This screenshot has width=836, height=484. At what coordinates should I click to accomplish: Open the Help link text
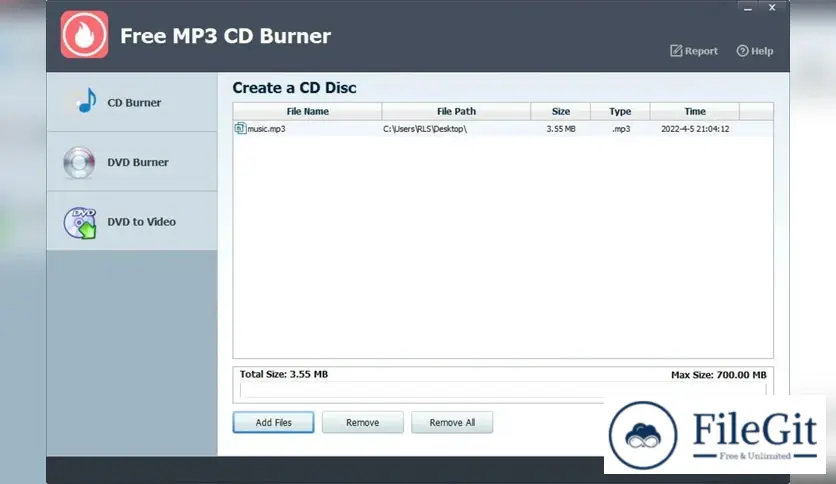762,51
